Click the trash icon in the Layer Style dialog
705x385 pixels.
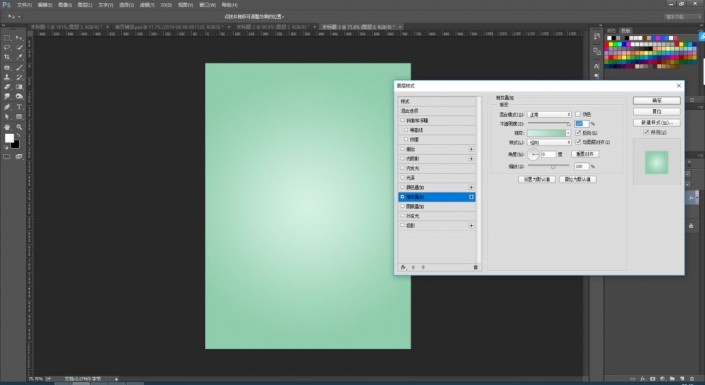[475, 267]
